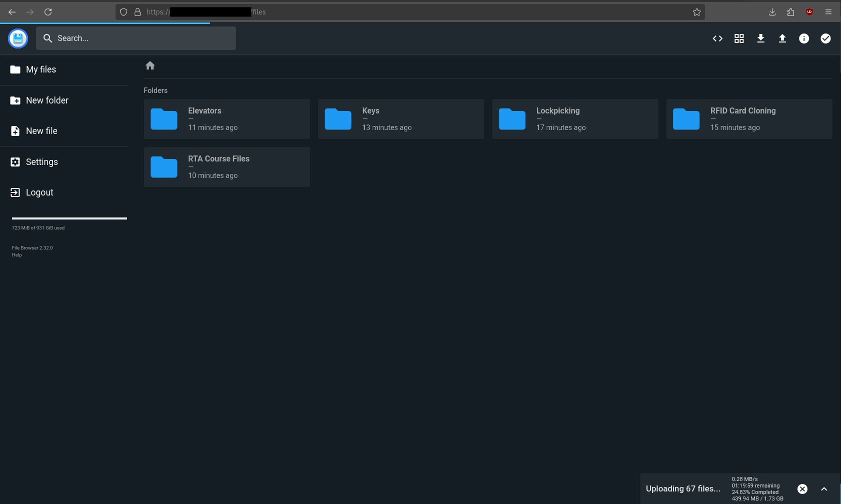Open Settings from sidebar
The height and width of the screenshot is (504, 841).
[x=42, y=161]
